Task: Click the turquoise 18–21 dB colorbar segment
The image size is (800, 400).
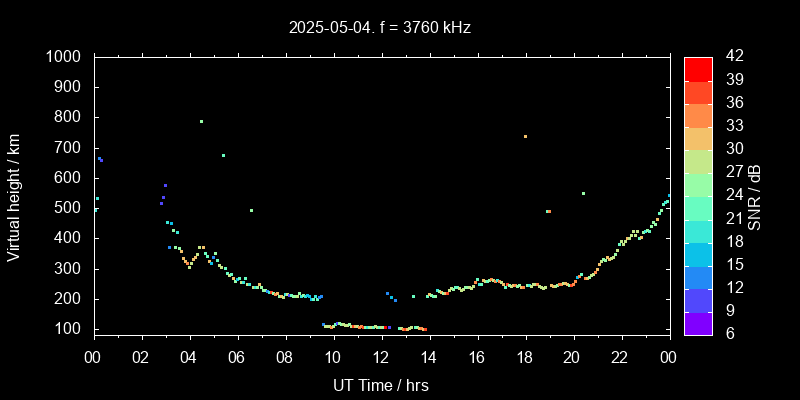Action: [x=698, y=230]
